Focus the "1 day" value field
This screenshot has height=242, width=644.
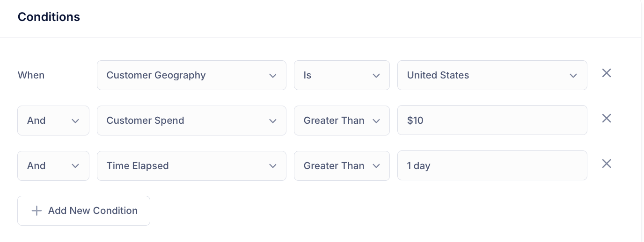pos(491,166)
